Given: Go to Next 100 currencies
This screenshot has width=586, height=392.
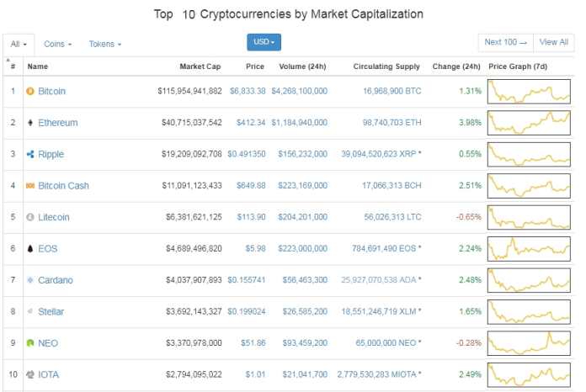Looking at the screenshot, I should coord(505,42).
